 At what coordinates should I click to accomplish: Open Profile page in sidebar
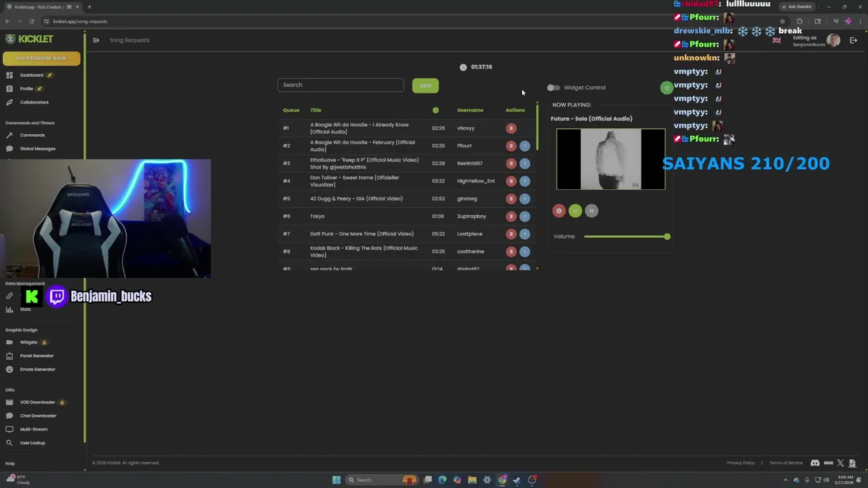(x=26, y=89)
